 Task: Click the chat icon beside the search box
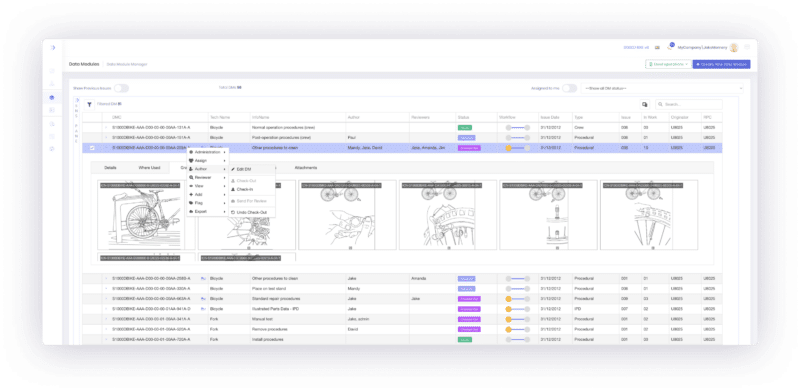click(x=645, y=104)
